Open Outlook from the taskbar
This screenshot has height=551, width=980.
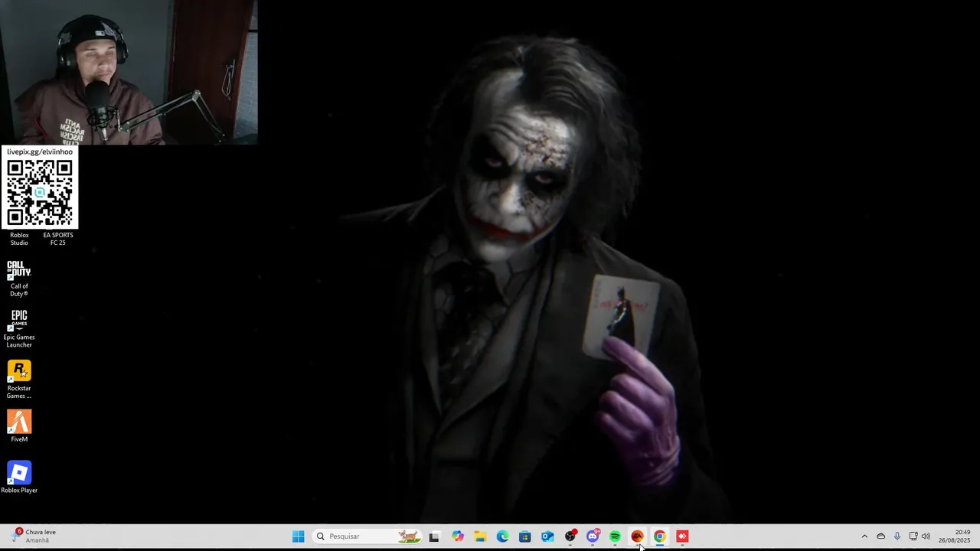click(547, 536)
